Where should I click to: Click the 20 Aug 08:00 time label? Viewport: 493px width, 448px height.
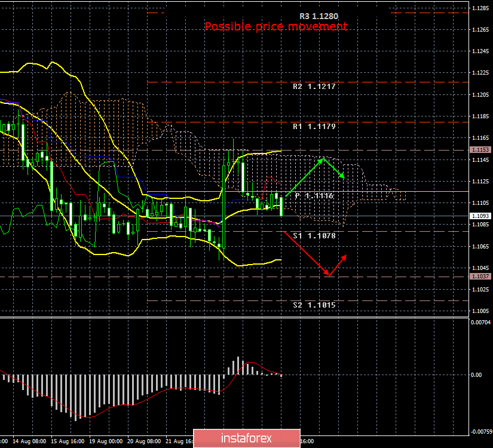click(145, 441)
